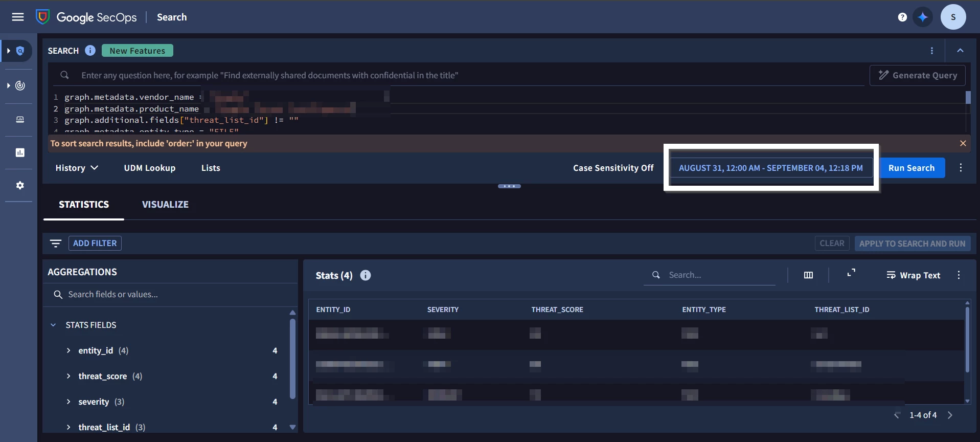Expand the threat_list_id aggregation field
The width and height of the screenshot is (980, 442).
[x=69, y=427]
